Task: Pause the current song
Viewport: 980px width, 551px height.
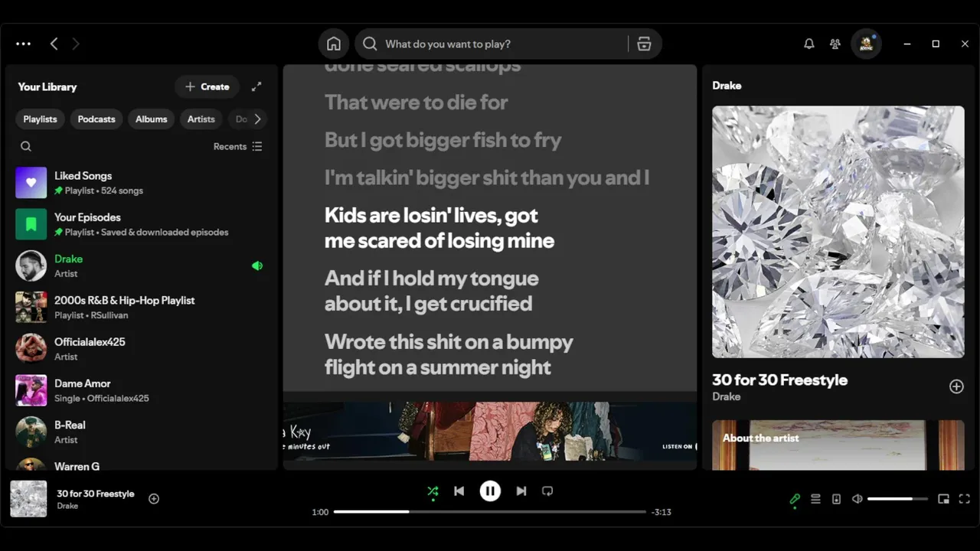Action: pyautogui.click(x=490, y=491)
